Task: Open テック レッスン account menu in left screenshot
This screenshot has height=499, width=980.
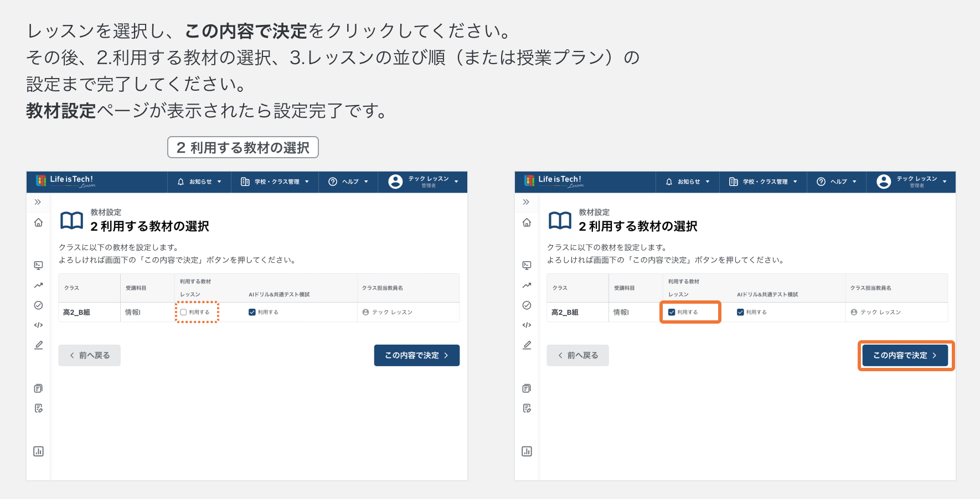Action: (x=423, y=181)
